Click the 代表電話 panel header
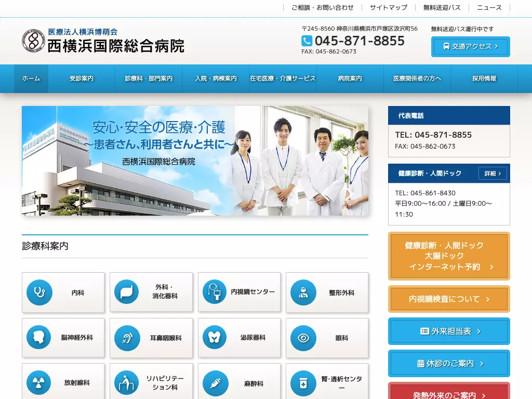This screenshot has width=532, height=399. click(x=449, y=115)
